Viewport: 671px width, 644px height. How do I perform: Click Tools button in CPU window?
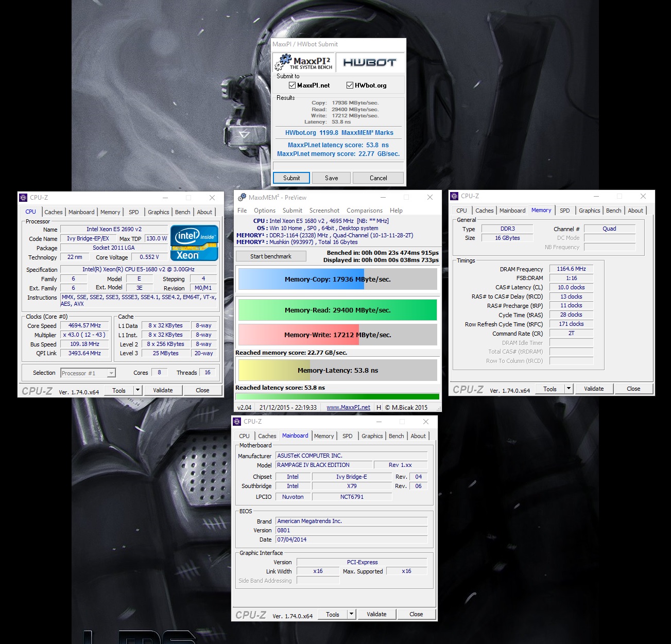119,390
